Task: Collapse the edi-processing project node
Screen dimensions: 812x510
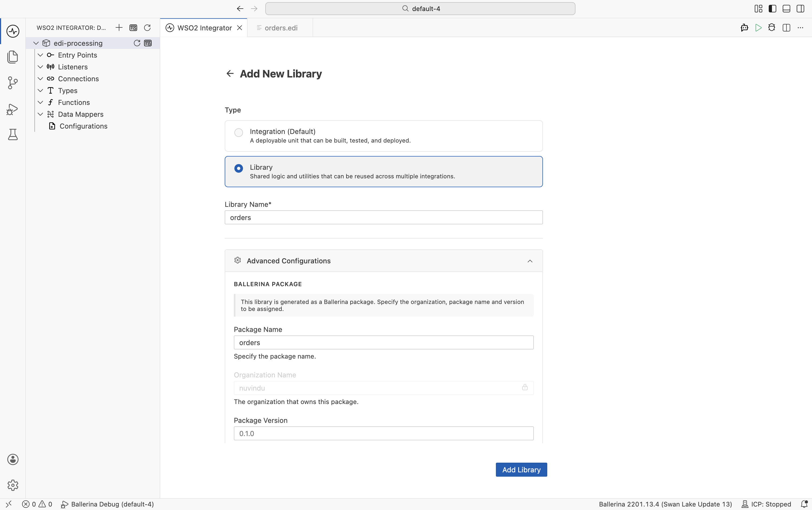Action: [x=36, y=43]
